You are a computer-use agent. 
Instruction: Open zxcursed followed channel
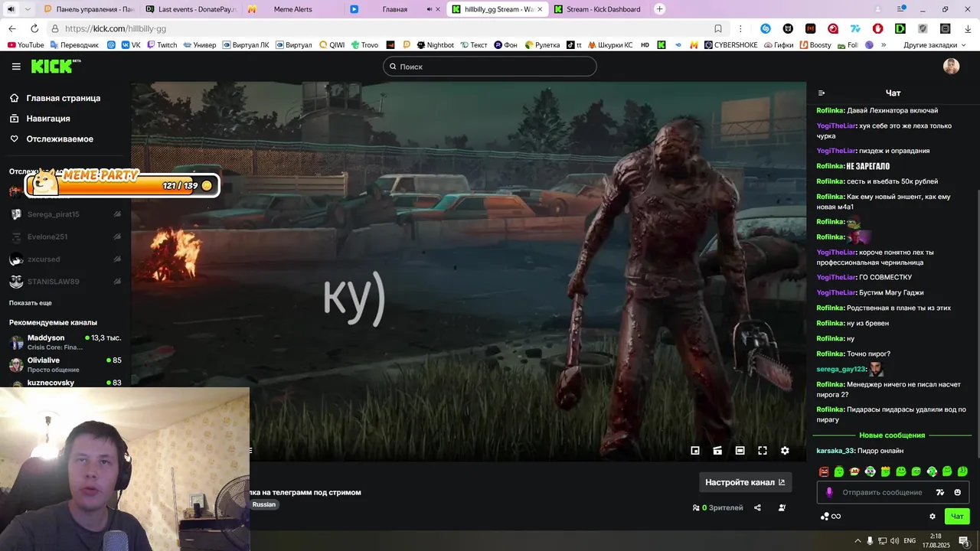[65, 259]
